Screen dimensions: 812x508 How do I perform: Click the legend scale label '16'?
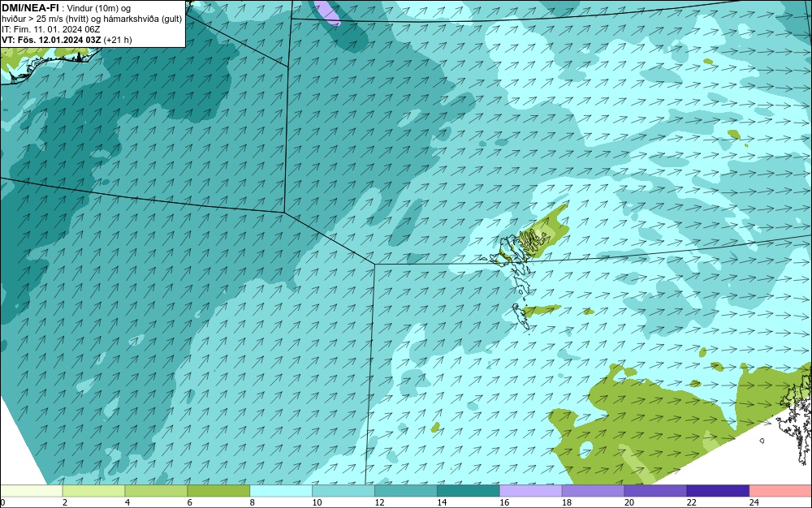(504, 502)
